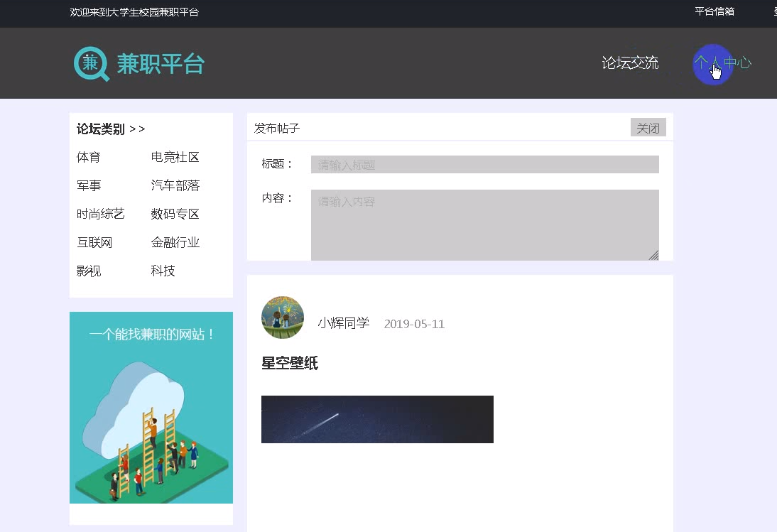Click the 兼职平台 site title text
The height and width of the screenshot is (532, 777).
pos(161,64)
